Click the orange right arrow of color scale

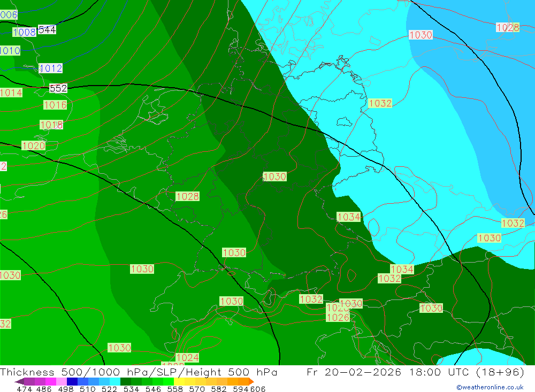click(x=251, y=381)
